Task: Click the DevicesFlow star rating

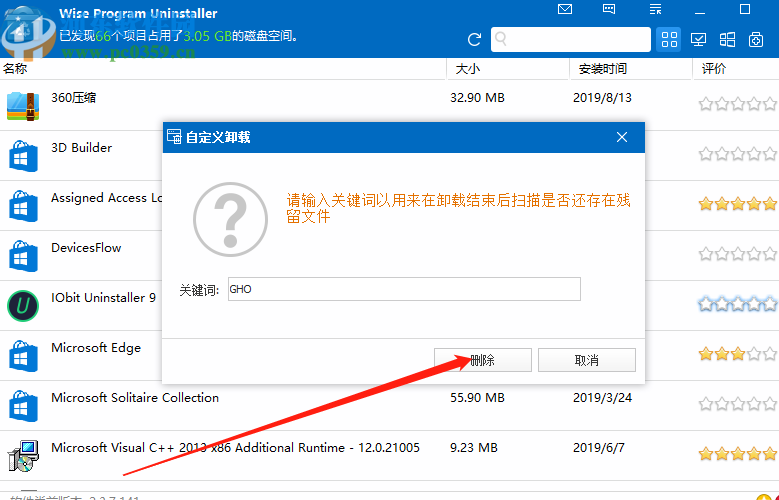Action: pyautogui.click(x=738, y=254)
